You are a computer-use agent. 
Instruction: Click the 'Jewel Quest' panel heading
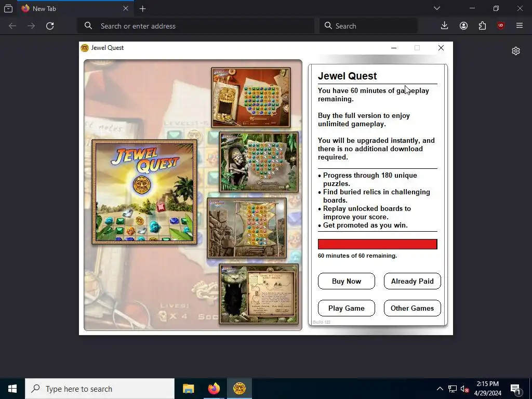click(347, 76)
